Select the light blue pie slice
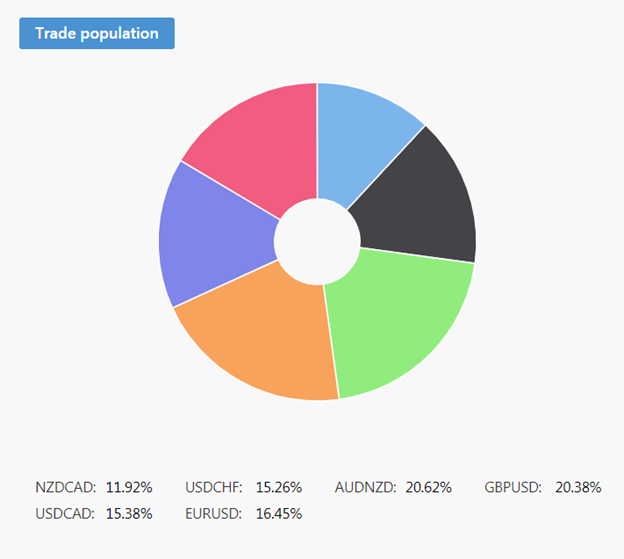This screenshot has width=624, height=559. click(x=361, y=140)
